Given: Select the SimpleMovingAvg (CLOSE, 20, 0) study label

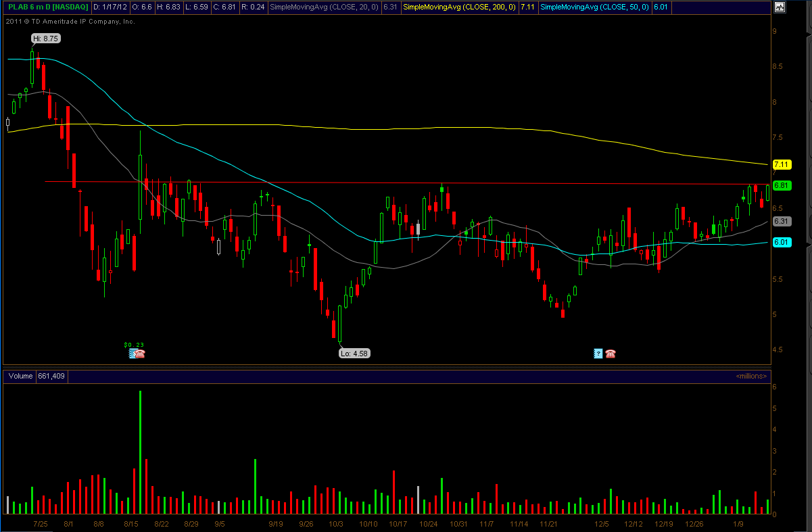Looking at the screenshot, I should click(x=324, y=7).
